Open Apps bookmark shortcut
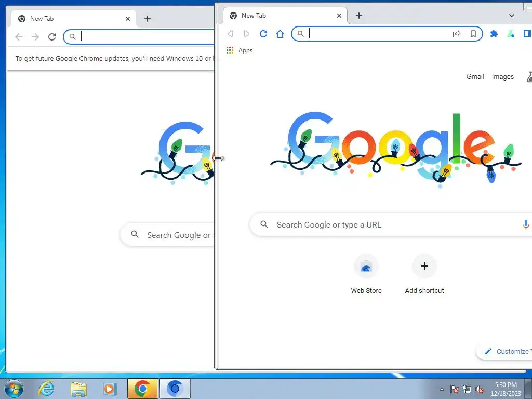The width and height of the screenshot is (532, 399). tap(240, 50)
